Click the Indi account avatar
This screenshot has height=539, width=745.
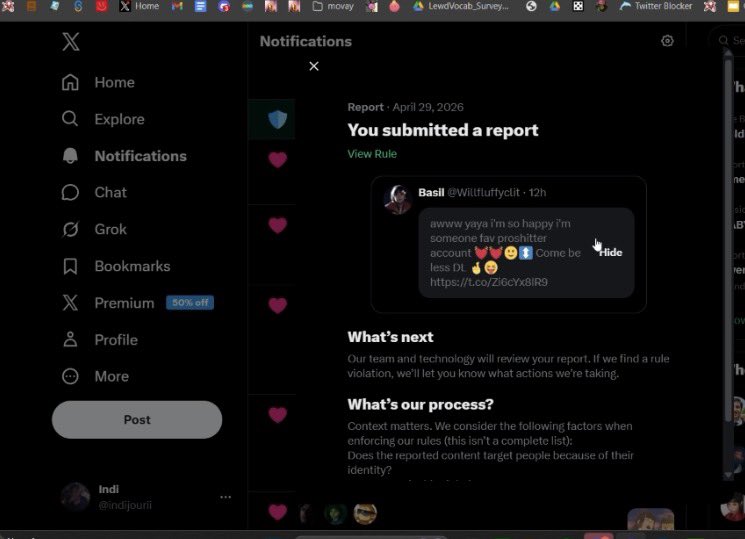pos(75,497)
